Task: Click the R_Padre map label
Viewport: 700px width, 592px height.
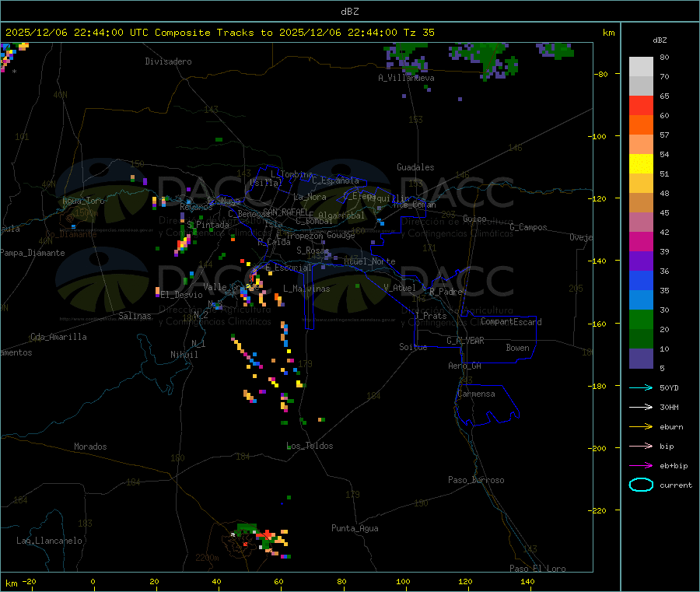Action: [x=446, y=292]
